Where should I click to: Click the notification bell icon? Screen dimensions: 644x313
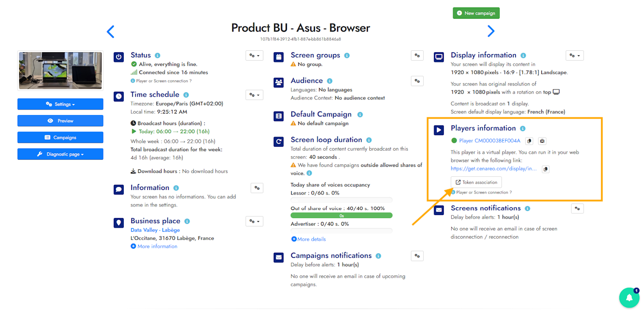[629, 297]
